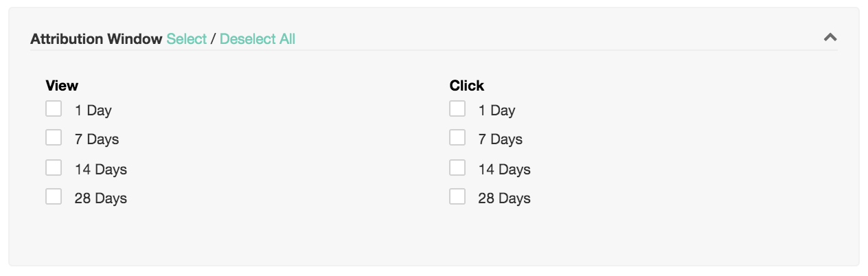868x276 pixels.
Task: Click the '1 Day' label text under Click
Action: pos(496,111)
